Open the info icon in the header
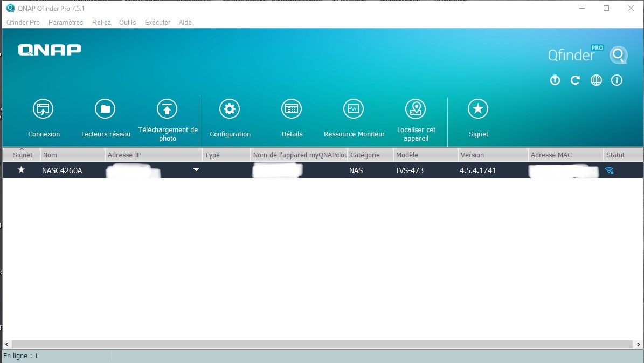The width and height of the screenshot is (644, 363). [617, 80]
